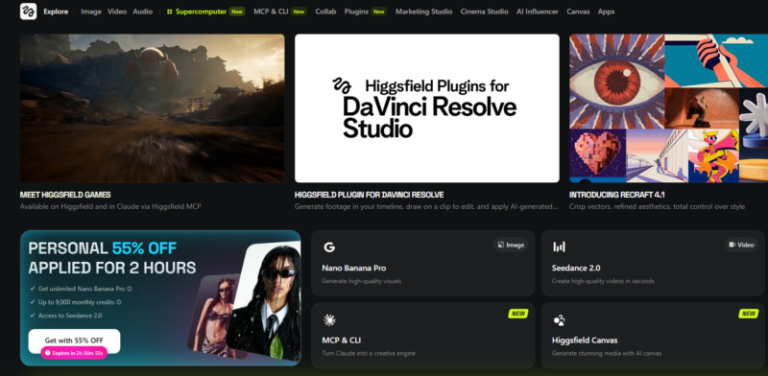Open the Collab menu item
Screen dimensions: 768x376
coord(326,12)
